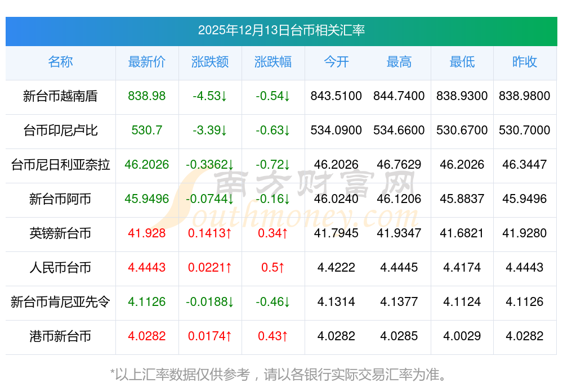Select the 新台币阿币 row name
Image resolution: width=563 pixels, height=392 pixels.
60,199
